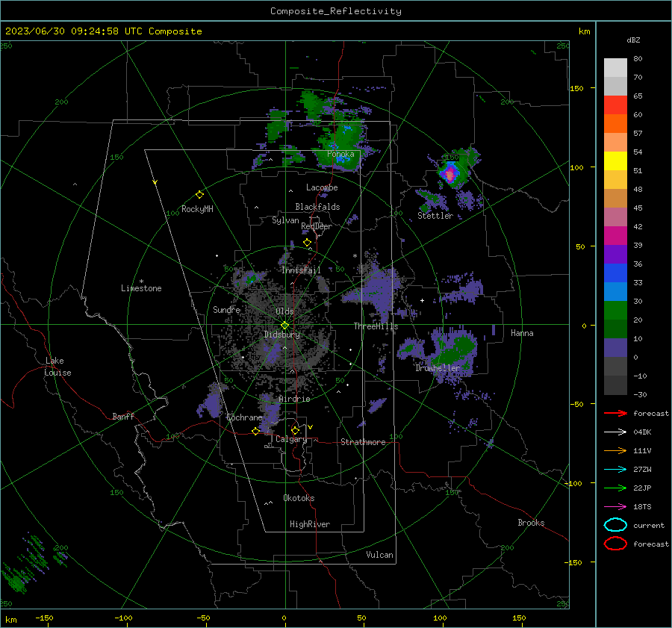Image resolution: width=672 pixels, height=628 pixels.
Task: Click the Brooks city label
Action: point(531,523)
